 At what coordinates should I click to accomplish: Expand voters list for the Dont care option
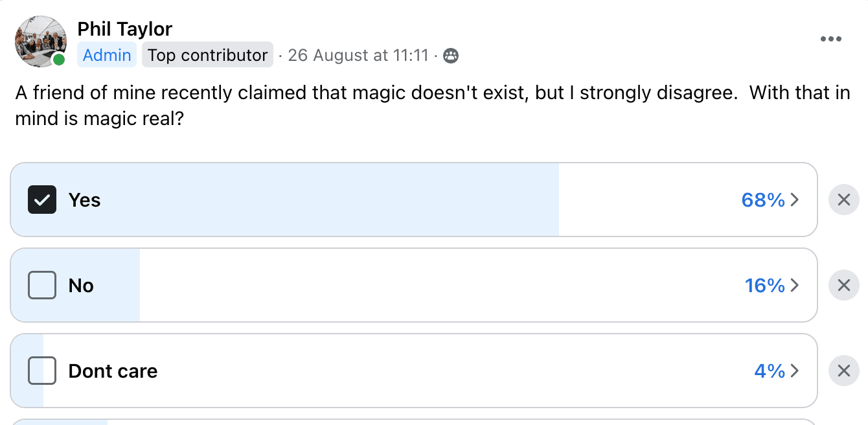[795, 371]
